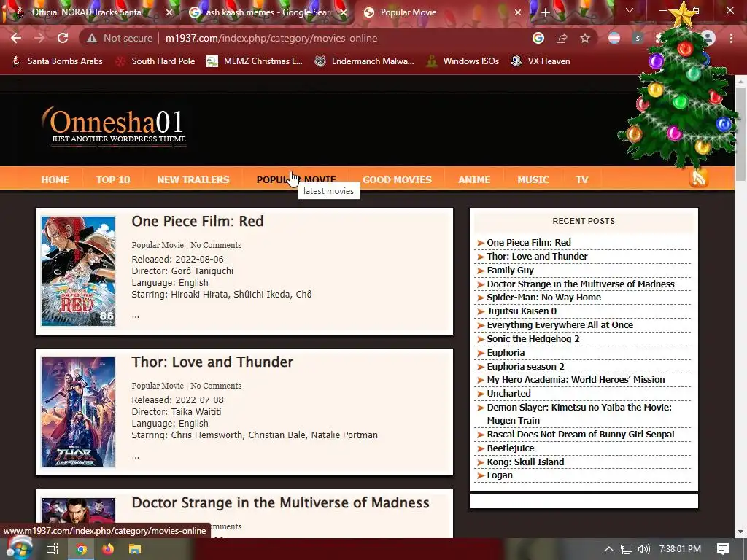
Task: Open Uncharted in recent posts
Action: click(508, 393)
